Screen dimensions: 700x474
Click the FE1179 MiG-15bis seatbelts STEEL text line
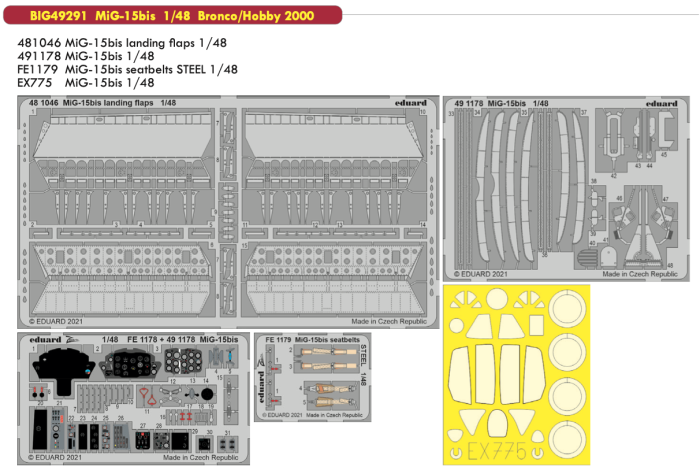(128, 70)
